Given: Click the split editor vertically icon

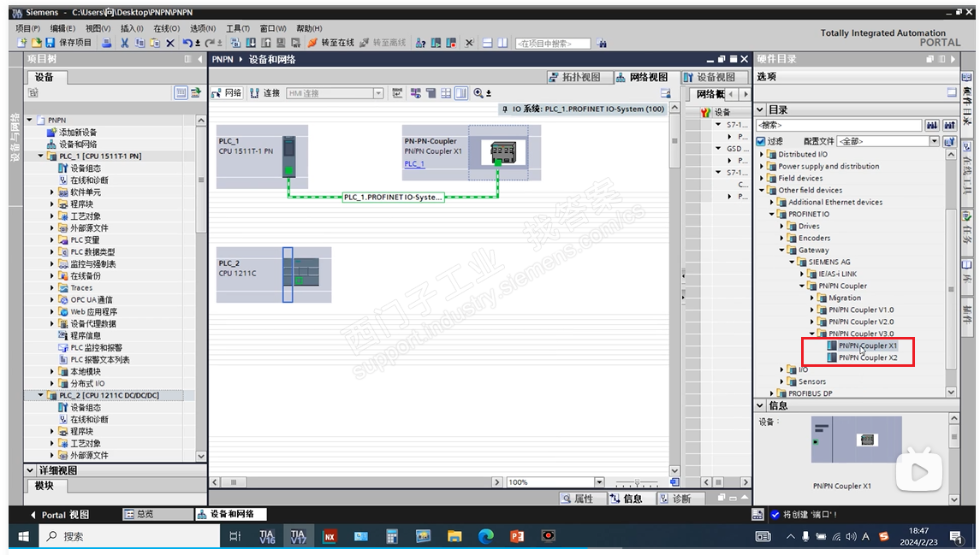Looking at the screenshot, I should pos(502,43).
